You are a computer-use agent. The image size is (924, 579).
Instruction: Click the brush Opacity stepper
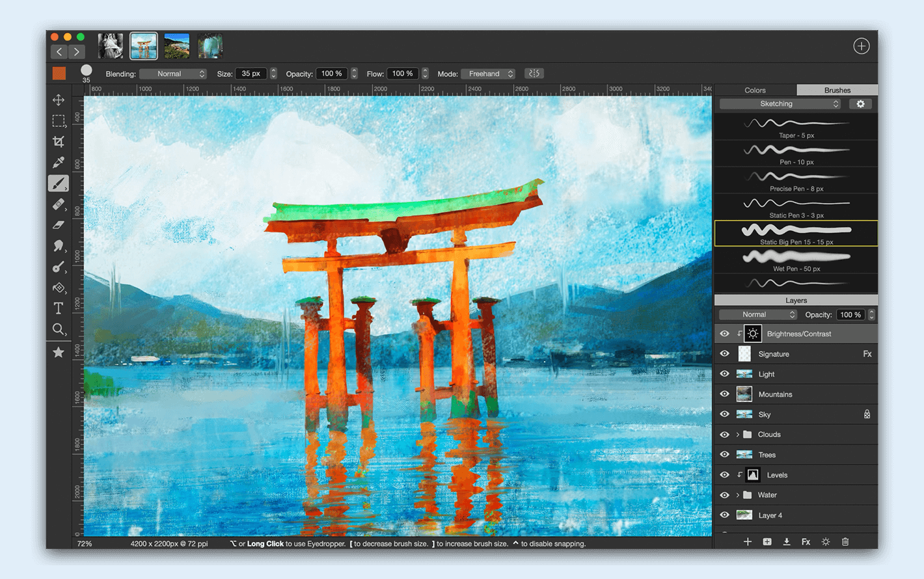pos(354,74)
